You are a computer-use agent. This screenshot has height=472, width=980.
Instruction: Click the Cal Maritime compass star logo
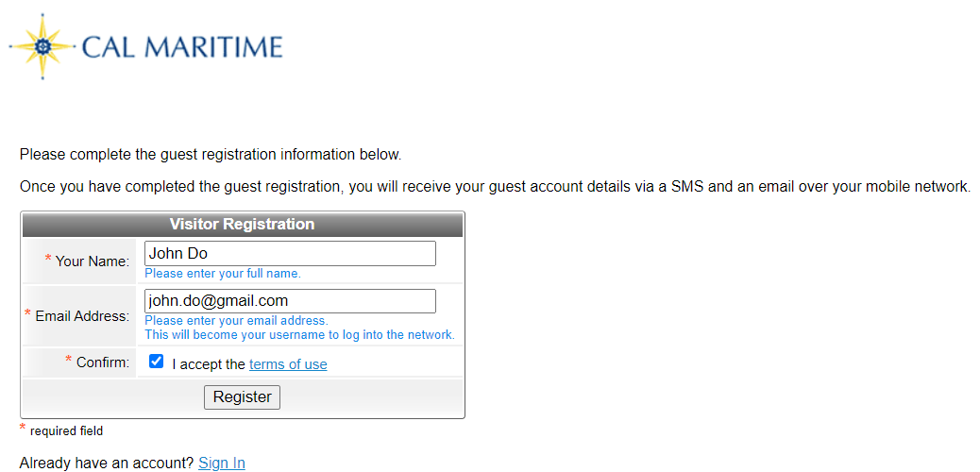(x=42, y=46)
